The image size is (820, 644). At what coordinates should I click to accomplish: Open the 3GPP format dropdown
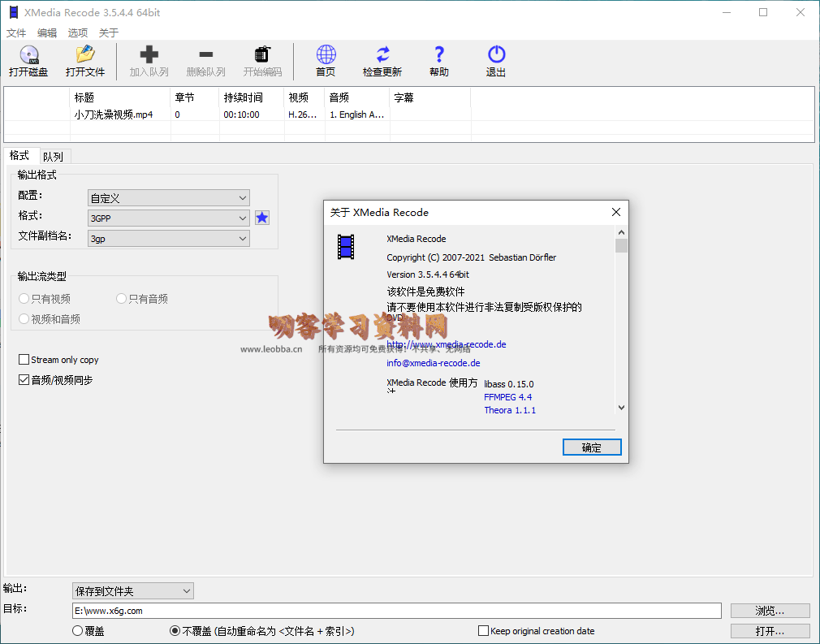pyautogui.click(x=243, y=218)
